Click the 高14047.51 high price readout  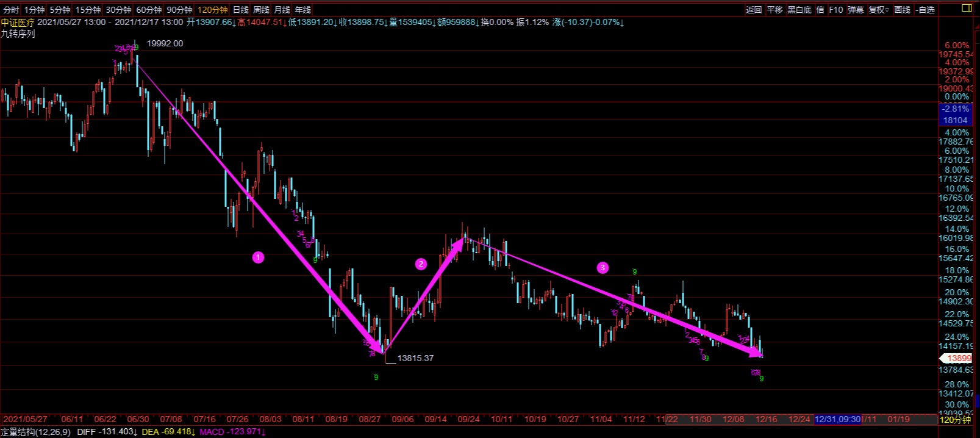pyautogui.click(x=260, y=23)
